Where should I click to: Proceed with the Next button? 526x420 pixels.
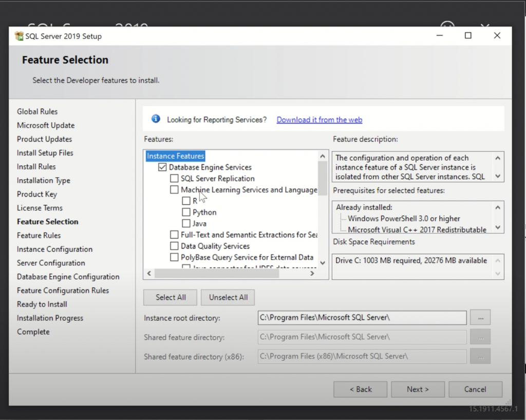[418, 389]
